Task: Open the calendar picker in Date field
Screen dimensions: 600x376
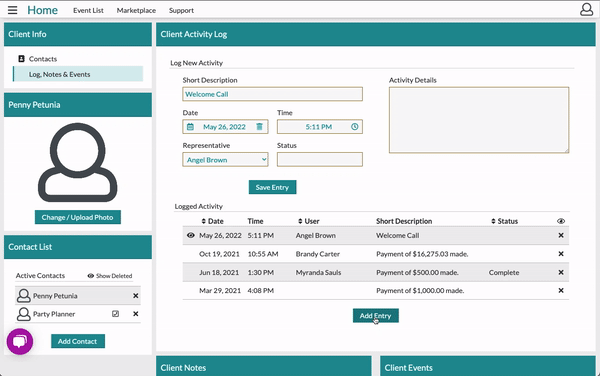Action: point(190,127)
